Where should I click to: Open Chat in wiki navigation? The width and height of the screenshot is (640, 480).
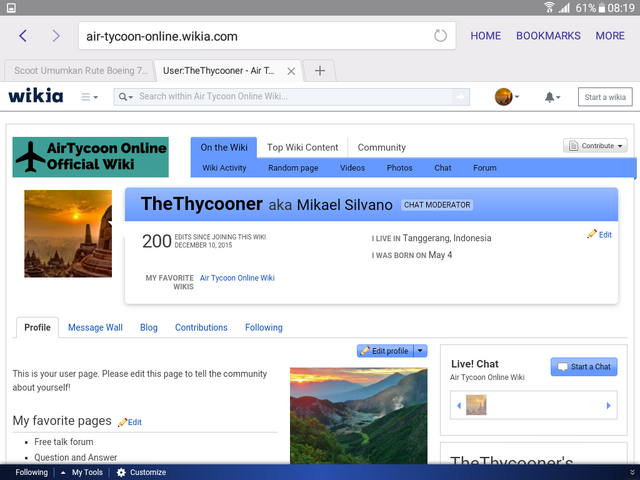tap(442, 168)
